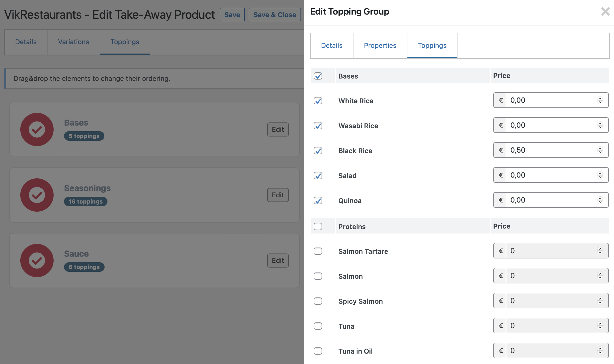Uncheck the Quinoa topping
614x364 pixels.
click(318, 200)
